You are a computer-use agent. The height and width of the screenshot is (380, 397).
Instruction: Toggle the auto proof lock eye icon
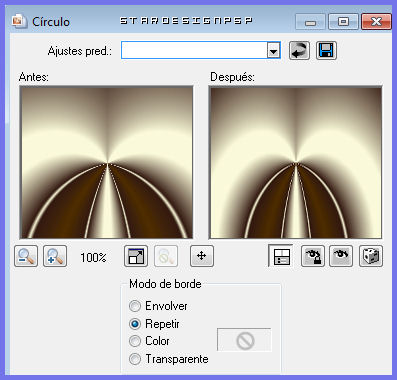pos(313,256)
